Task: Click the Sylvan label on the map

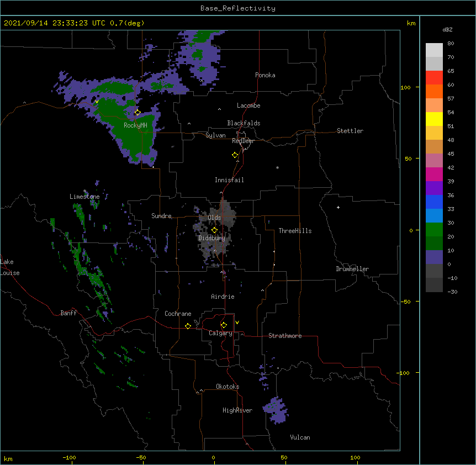Action: (x=215, y=135)
